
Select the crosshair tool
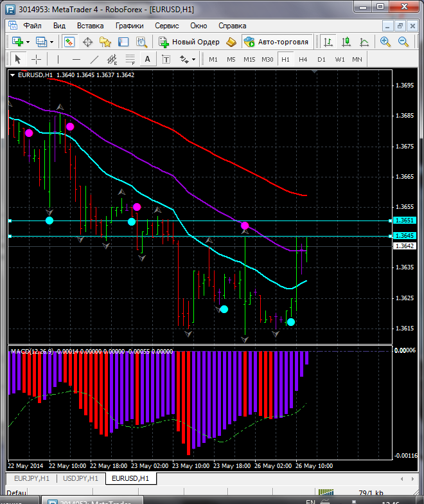(36, 59)
